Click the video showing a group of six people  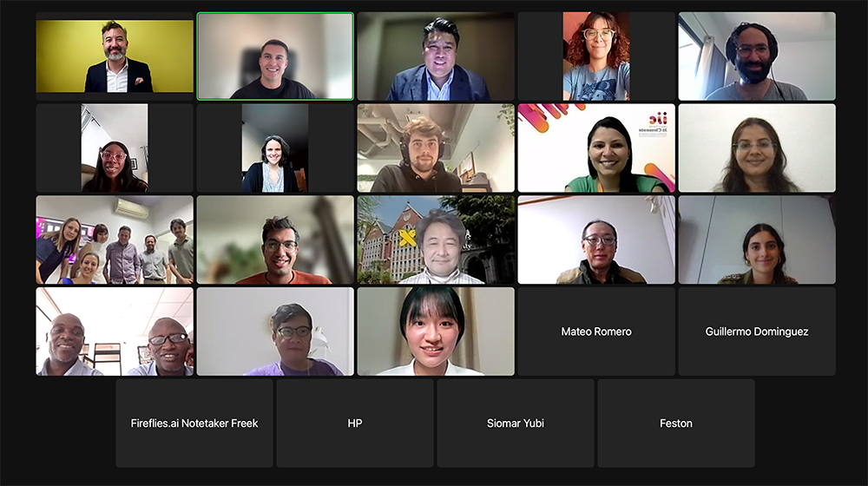115,240
